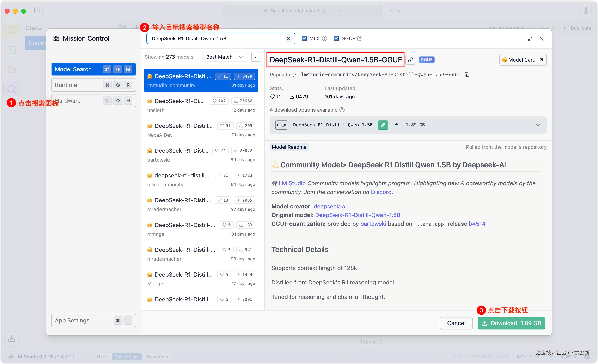Click the MLX help question mark icon

[324, 39]
